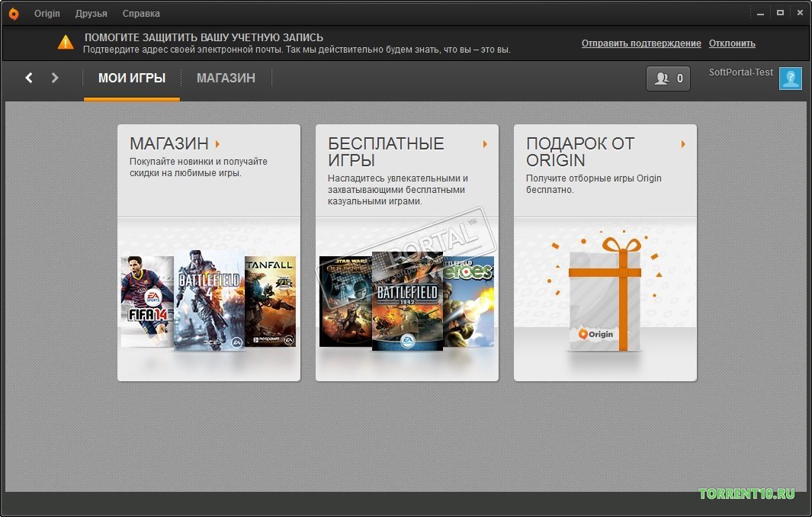The image size is (812, 517).
Task: Open the Друзья menu
Action: click(91, 14)
